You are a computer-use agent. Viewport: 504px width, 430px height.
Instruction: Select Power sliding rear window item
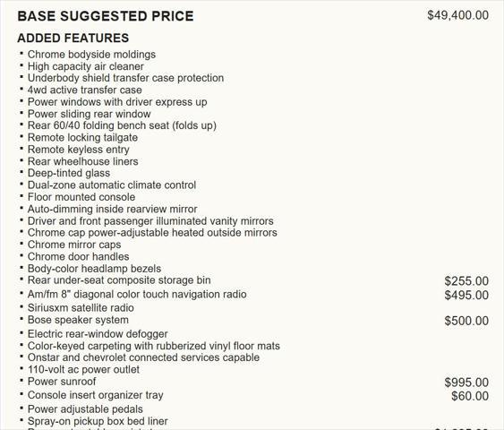click(89, 114)
